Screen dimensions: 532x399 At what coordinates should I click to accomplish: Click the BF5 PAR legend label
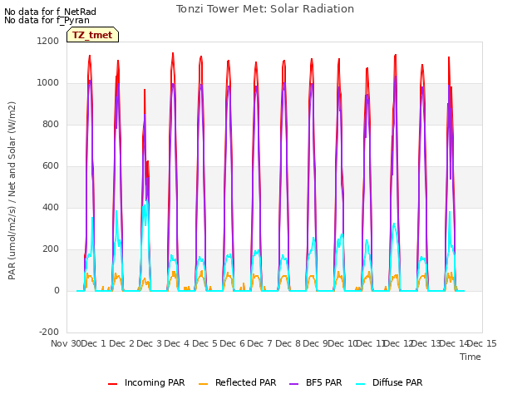323,382
